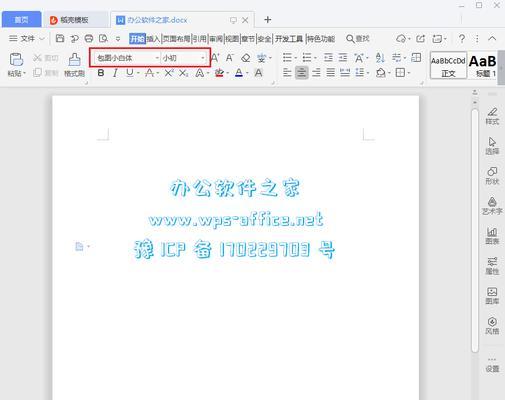The image size is (505, 400).
Task: Apply distributed alignment
Action: point(345,72)
